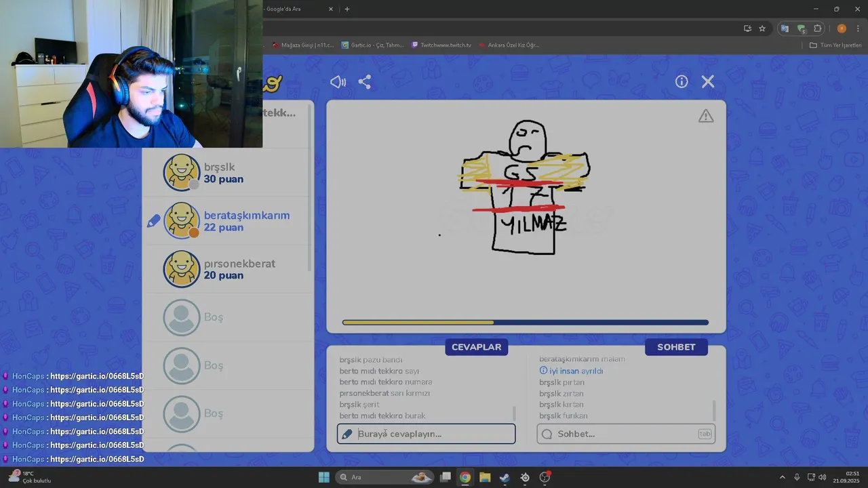Open the weather widget showing 18°C

pos(28,476)
